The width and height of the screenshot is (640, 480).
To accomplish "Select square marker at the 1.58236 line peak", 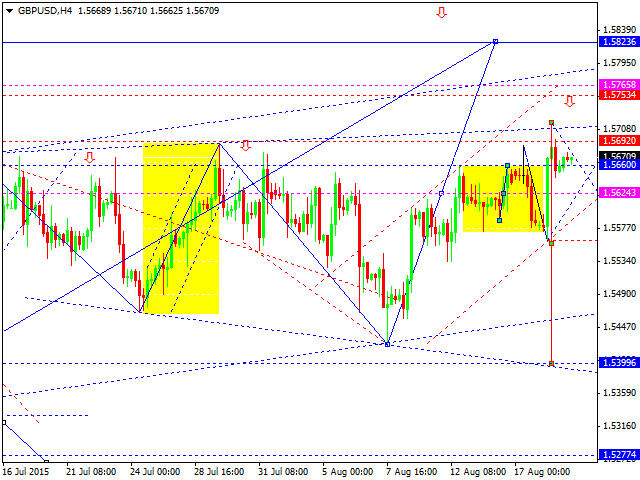I will 495,41.
